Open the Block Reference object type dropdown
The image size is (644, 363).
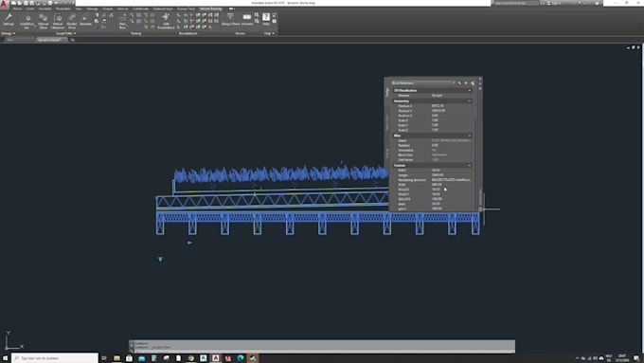click(x=423, y=83)
